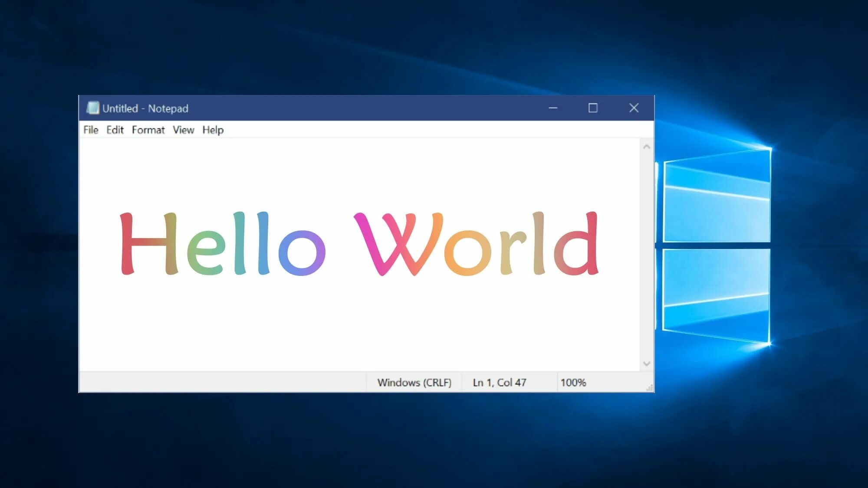The height and width of the screenshot is (488, 868).
Task: Close the Untitled - Notepad window
Action: tap(634, 108)
